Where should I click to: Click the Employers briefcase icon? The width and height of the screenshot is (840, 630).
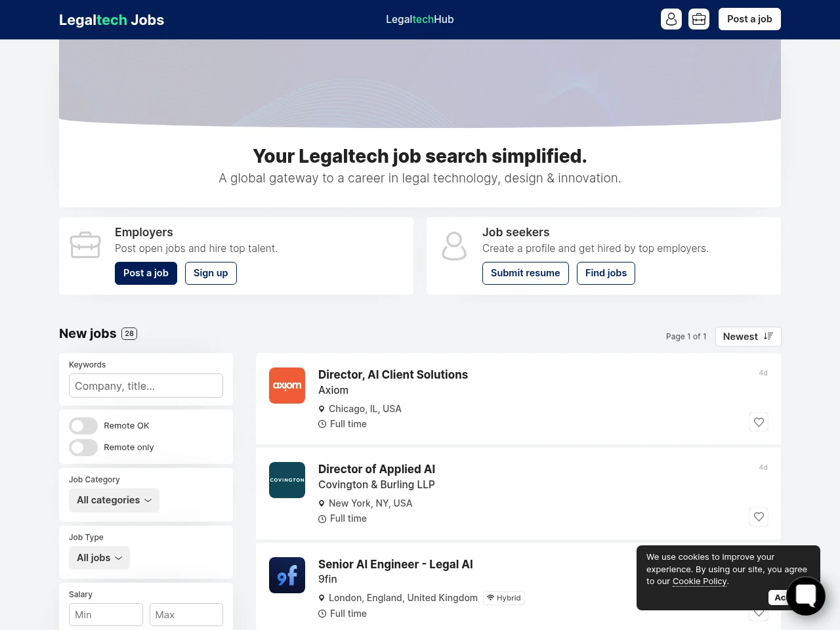point(85,245)
